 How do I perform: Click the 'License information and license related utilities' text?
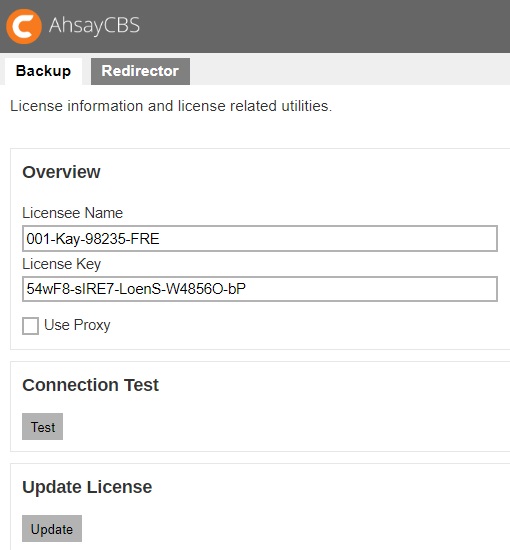click(x=171, y=106)
